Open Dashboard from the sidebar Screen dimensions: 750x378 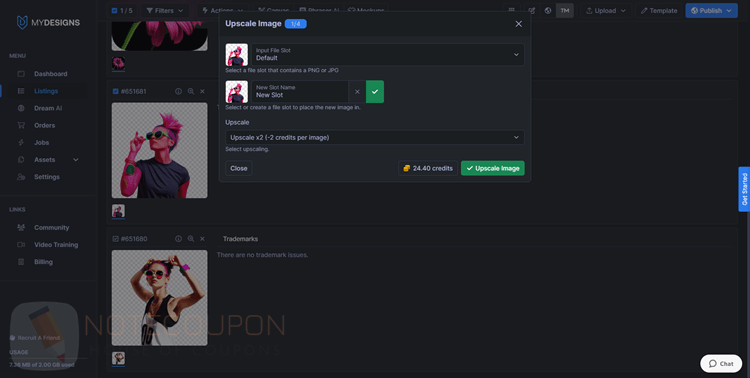click(x=50, y=74)
